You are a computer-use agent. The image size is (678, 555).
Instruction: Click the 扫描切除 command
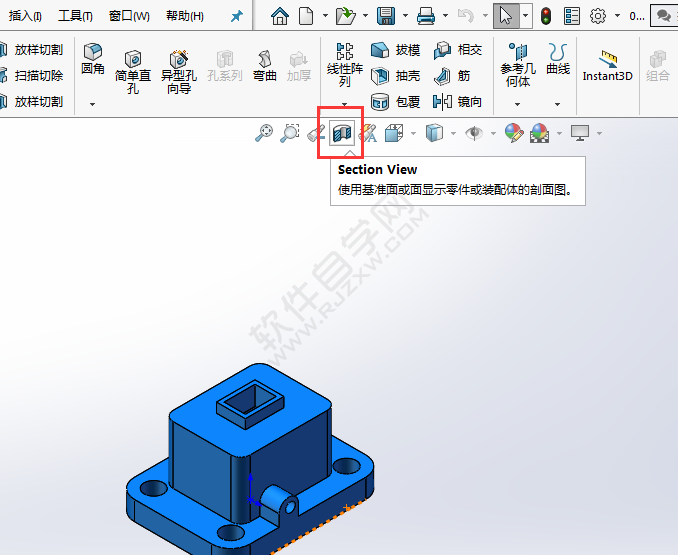coord(32,76)
